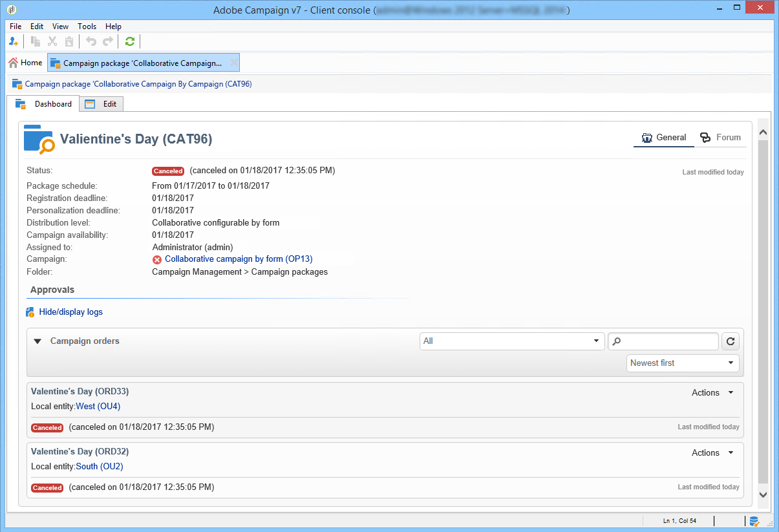Screen dimensions: 779x532
Task: Collapse the Campaign orders section
Action: point(37,341)
